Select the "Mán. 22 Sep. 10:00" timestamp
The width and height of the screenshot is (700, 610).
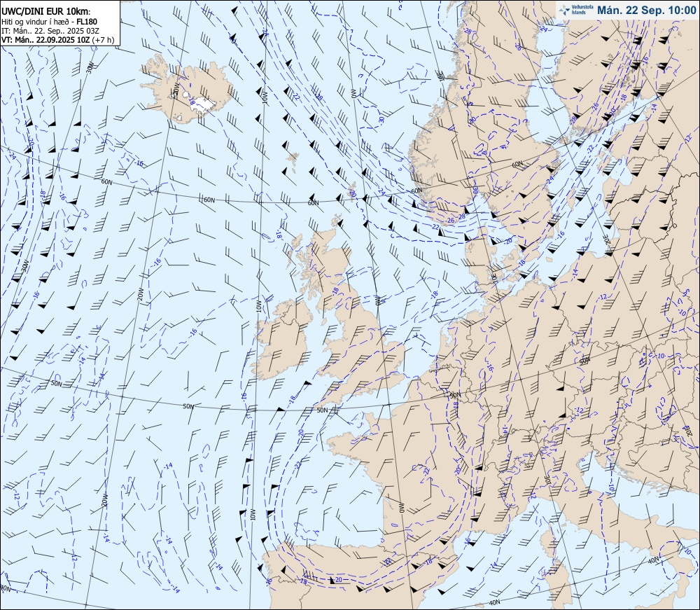(x=646, y=11)
